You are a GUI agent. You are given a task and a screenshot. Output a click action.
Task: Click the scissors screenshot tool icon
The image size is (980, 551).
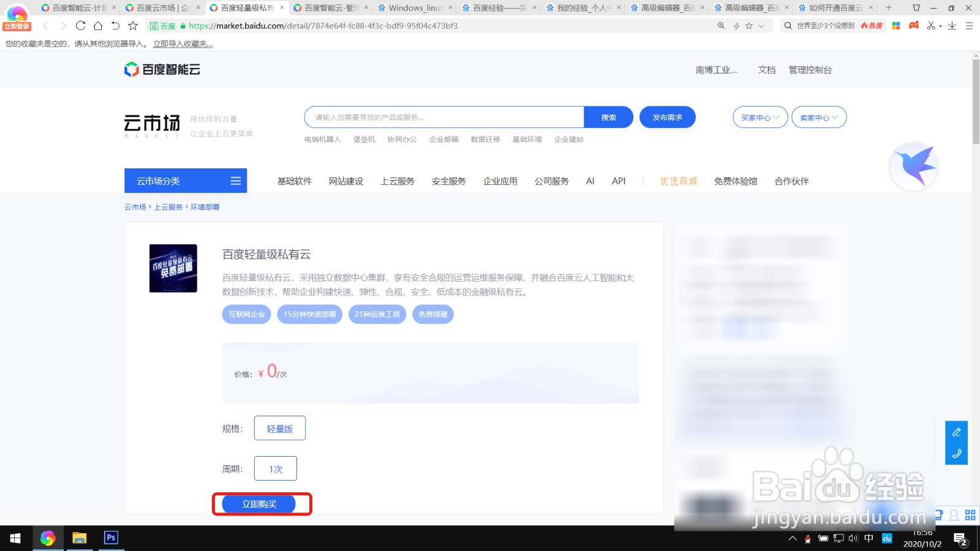point(931,26)
